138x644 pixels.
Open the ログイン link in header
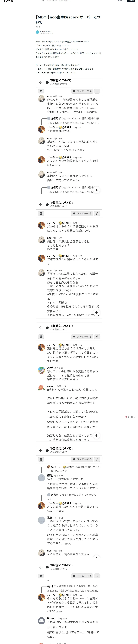tap(121, 1)
